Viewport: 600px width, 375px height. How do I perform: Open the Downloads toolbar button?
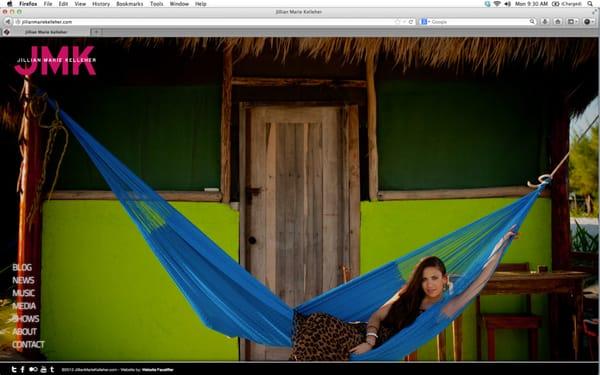pyautogui.click(x=545, y=22)
